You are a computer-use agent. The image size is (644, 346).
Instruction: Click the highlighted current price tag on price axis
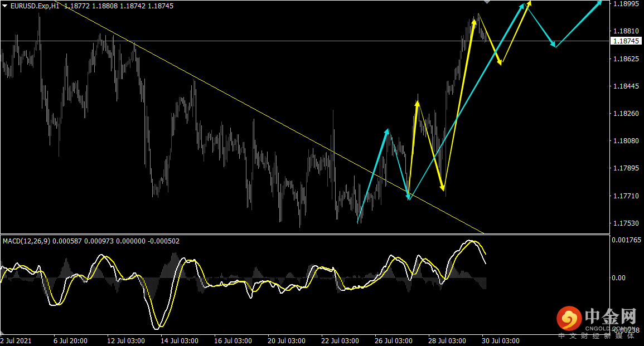click(626, 41)
